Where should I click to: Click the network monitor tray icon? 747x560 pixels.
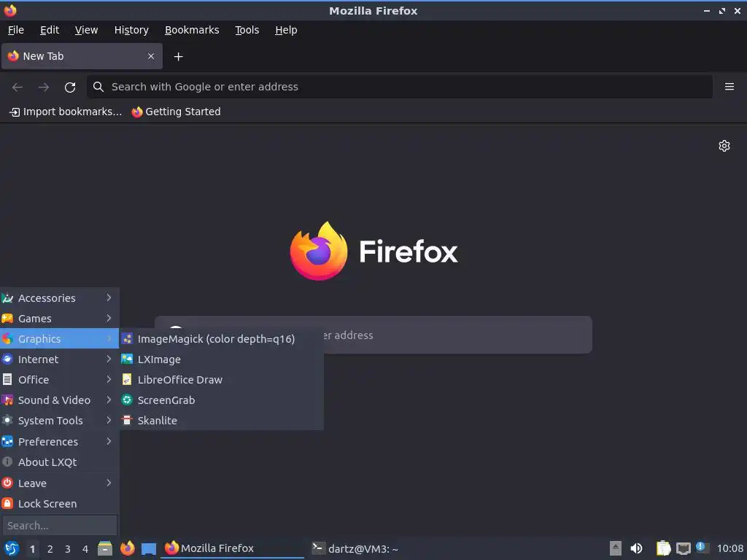pyautogui.click(x=683, y=548)
